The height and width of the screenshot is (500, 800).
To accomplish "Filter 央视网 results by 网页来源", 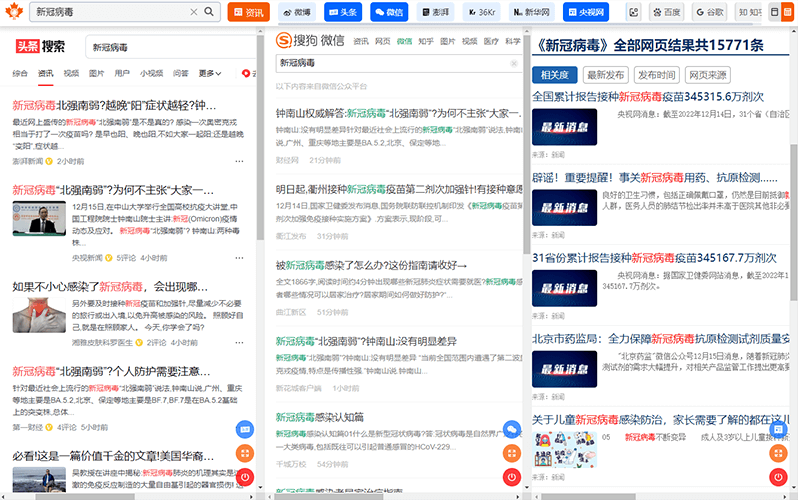I will pos(708,75).
